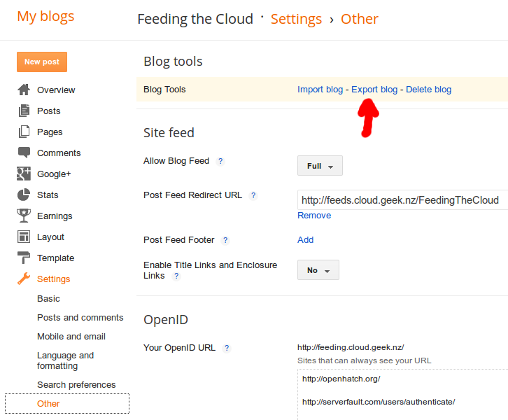Image resolution: width=508 pixels, height=420 pixels.
Task: Click the Template paint roller icon
Action: (x=24, y=258)
